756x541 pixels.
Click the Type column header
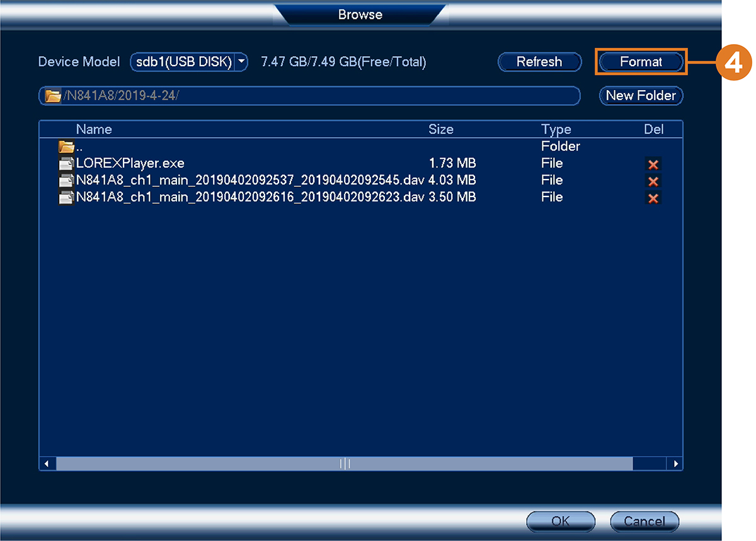coord(556,129)
